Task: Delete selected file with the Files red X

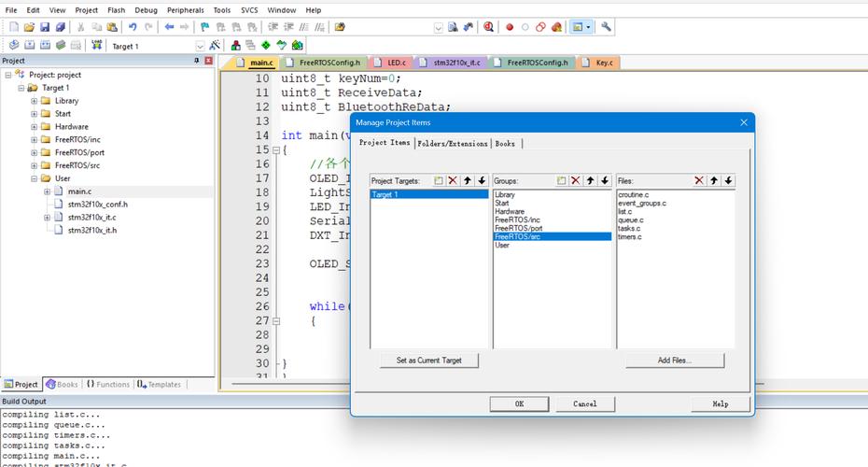Action: point(699,180)
